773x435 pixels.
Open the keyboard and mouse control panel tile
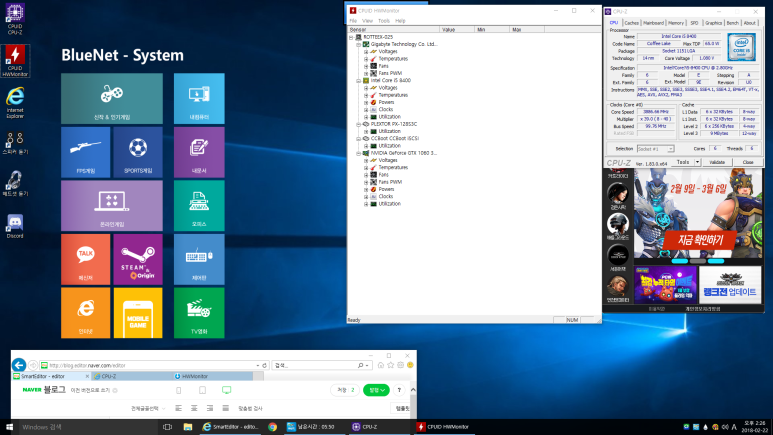coord(199,259)
